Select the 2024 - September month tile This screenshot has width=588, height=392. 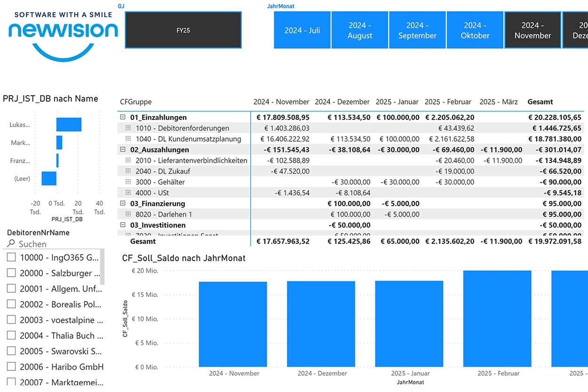417,30
